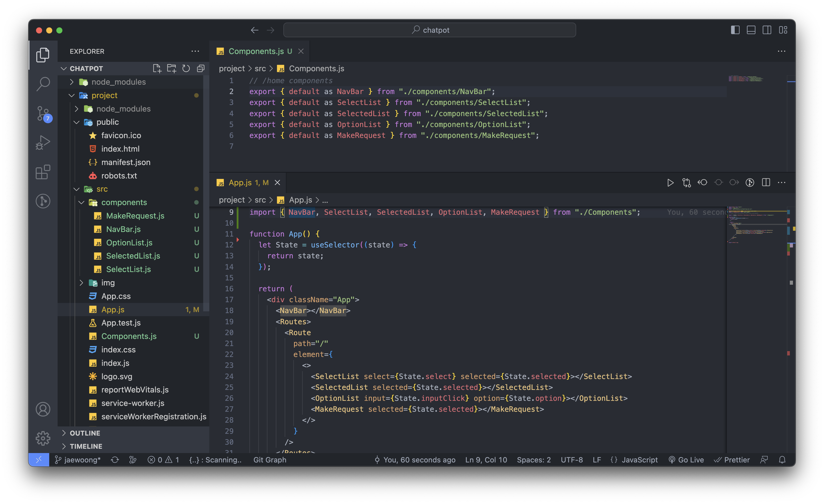This screenshot has height=504, width=824.
Task: Click the Components.js editor minimap
Action: pyautogui.click(x=757, y=124)
